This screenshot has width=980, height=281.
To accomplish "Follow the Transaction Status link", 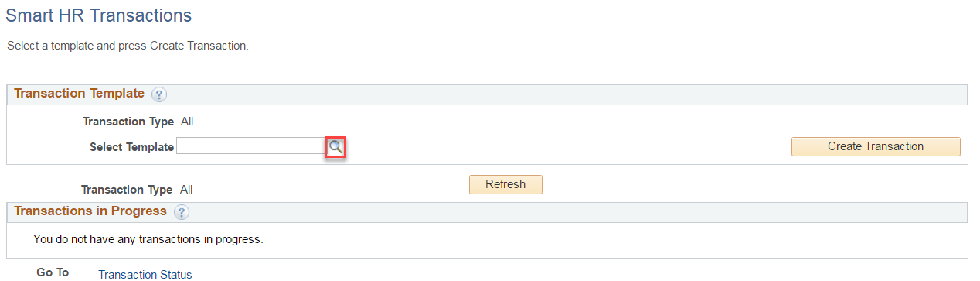I will tap(145, 274).
